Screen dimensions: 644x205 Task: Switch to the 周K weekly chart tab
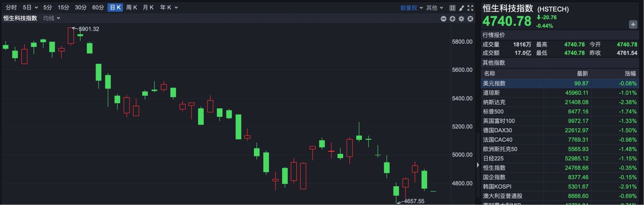[131, 7]
